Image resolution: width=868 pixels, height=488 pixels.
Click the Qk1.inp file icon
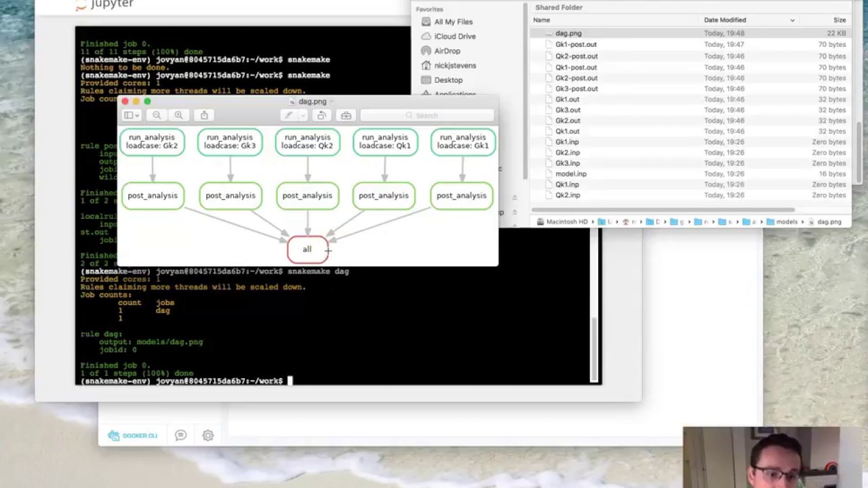pyautogui.click(x=549, y=184)
